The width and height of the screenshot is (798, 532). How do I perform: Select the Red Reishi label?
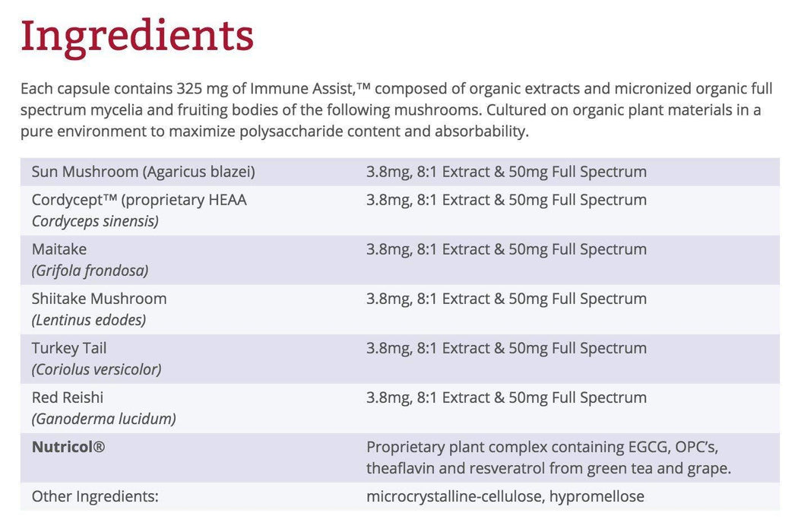[x=68, y=397]
